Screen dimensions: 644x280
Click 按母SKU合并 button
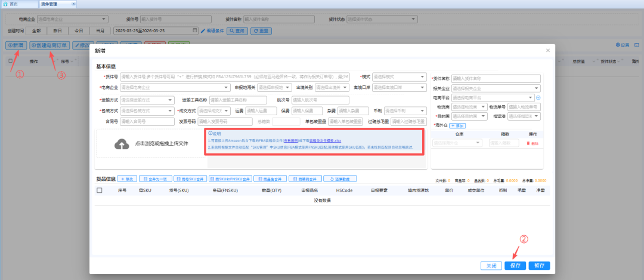(x=190, y=179)
